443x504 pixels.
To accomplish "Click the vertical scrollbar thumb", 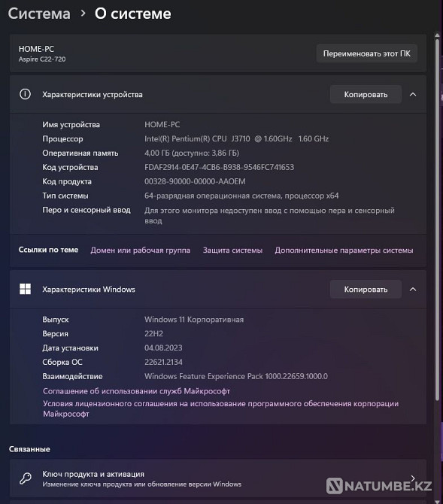I will click(x=437, y=220).
